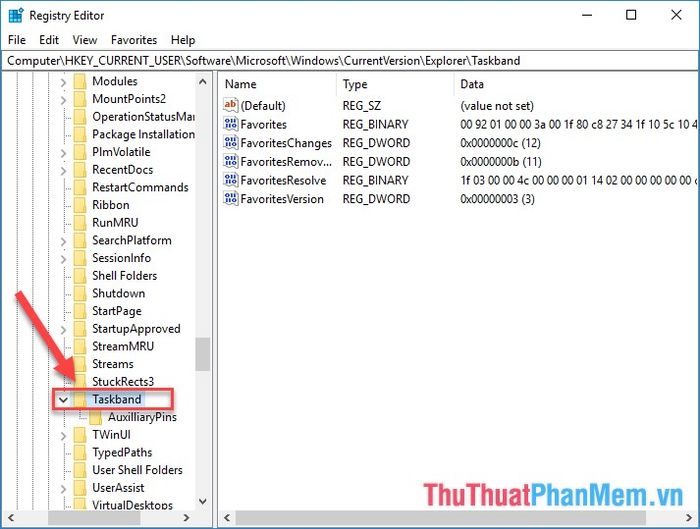Click the StartPage folder icon

coord(80,311)
